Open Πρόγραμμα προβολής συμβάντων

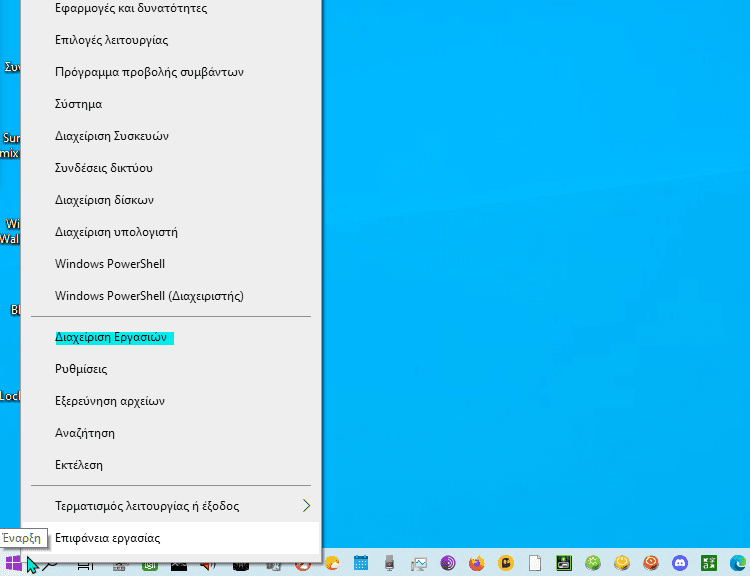tap(171, 72)
